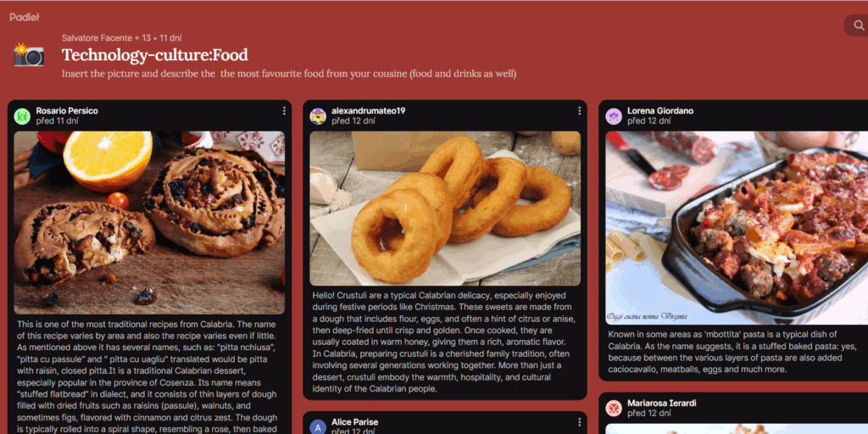This screenshot has width=868, height=434.
Task: Open alexandrumateo19's avatar icon
Action: (x=318, y=116)
